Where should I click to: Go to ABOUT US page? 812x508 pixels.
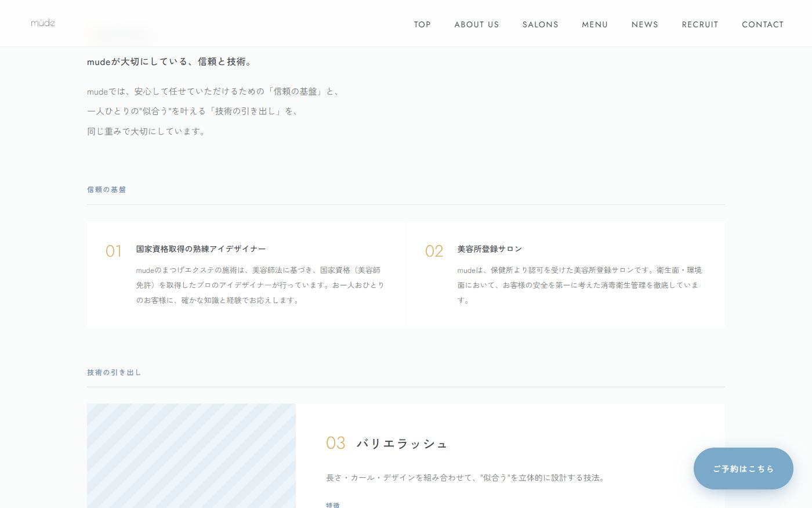pos(477,24)
